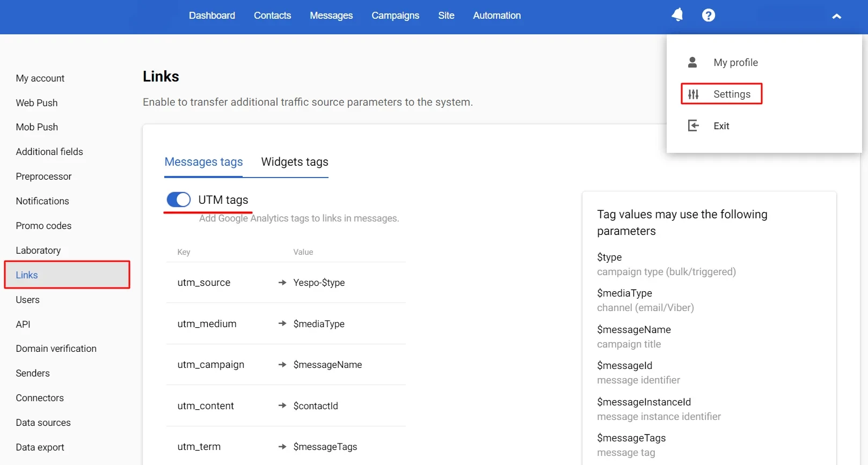Open Web Push settings in sidebar

37,103
